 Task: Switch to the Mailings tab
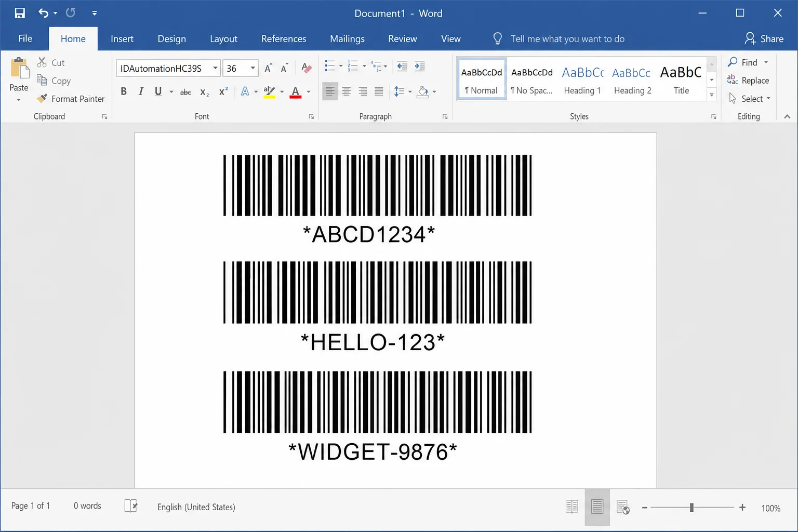click(x=347, y=39)
